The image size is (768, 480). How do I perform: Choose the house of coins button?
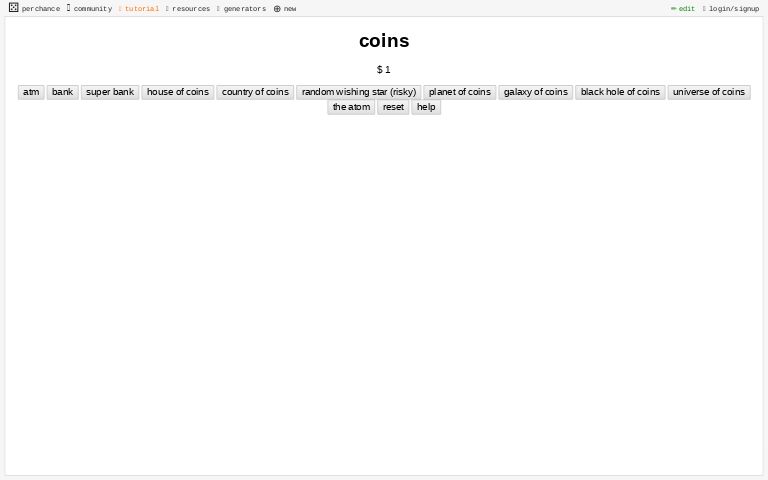click(178, 92)
